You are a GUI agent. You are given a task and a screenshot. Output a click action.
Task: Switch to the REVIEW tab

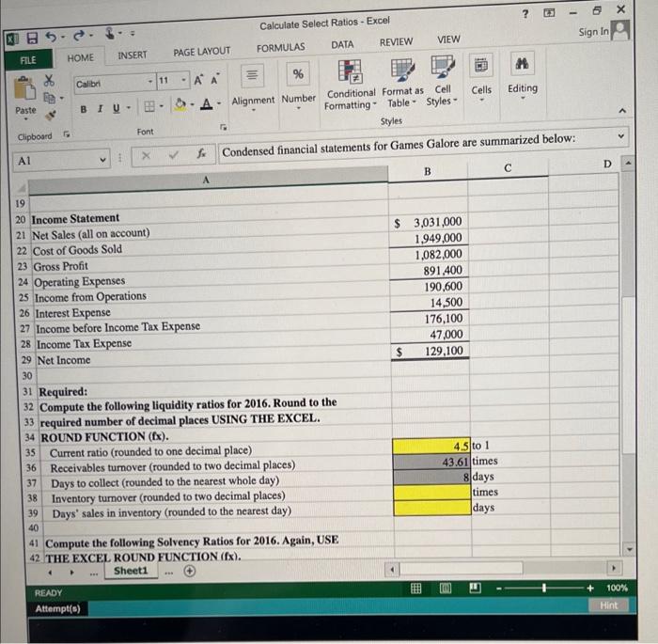(x=396, y=42)
